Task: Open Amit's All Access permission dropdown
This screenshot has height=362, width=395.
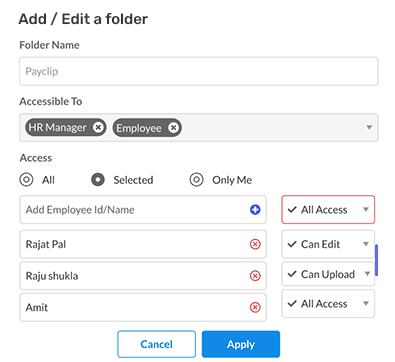Action: point(328,304)
